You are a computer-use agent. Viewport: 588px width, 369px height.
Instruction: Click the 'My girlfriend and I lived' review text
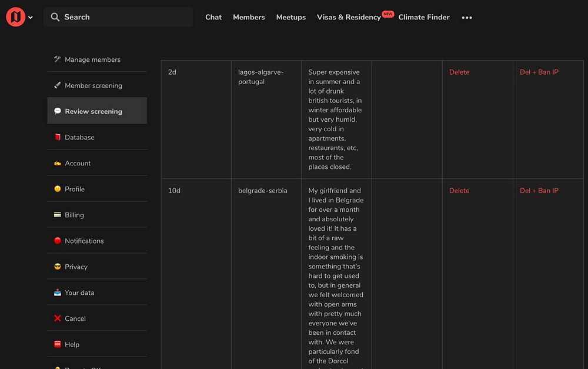coord(336,278)
